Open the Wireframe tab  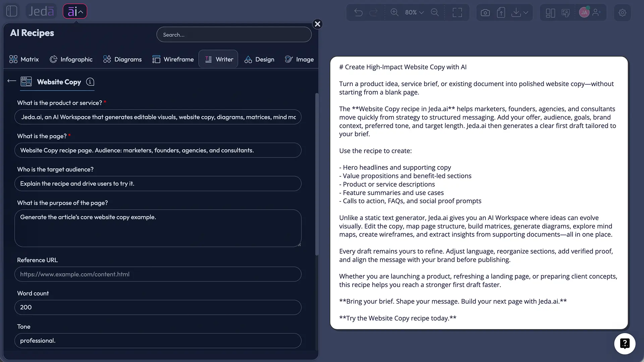click(x=173, y=59)
